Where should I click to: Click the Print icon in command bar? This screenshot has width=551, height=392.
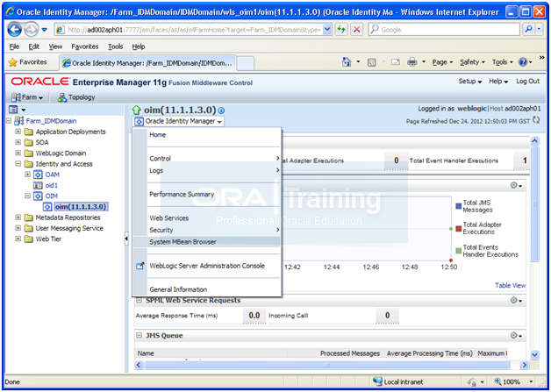[x=412, y=62]
